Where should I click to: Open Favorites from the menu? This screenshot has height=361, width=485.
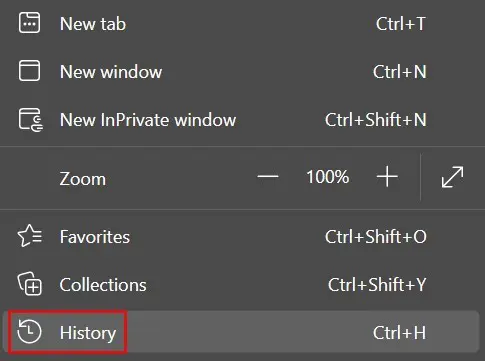(x=242, y=237)
